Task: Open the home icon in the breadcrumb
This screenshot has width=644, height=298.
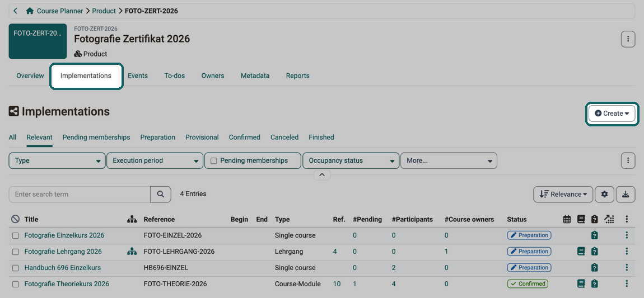Action: 30,11
